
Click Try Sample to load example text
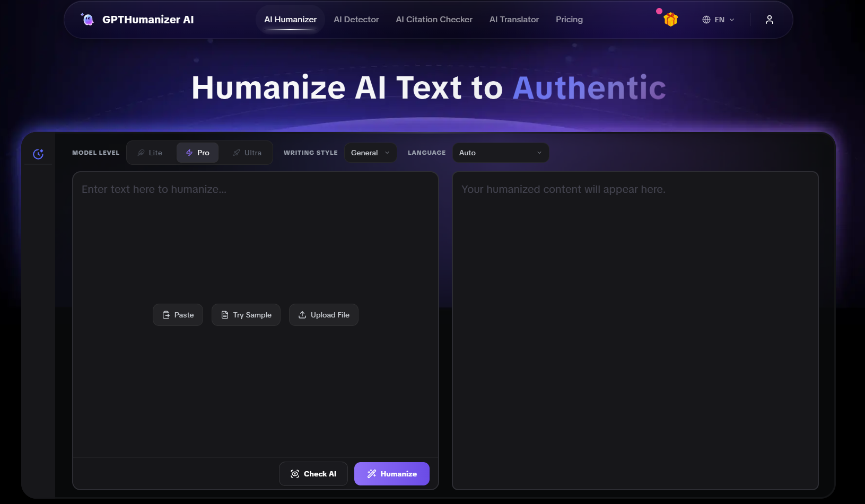tap(246, 314)
